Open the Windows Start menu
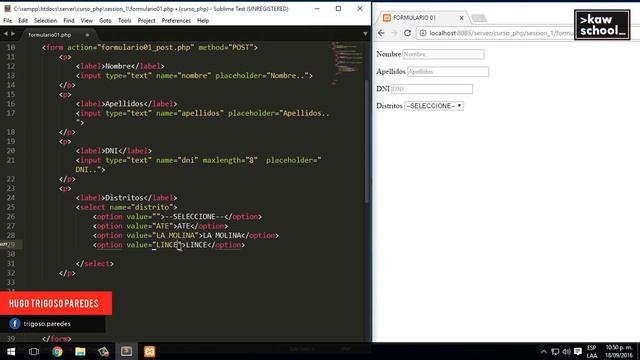This screenshot has height=360, width=640. (11, 351)
